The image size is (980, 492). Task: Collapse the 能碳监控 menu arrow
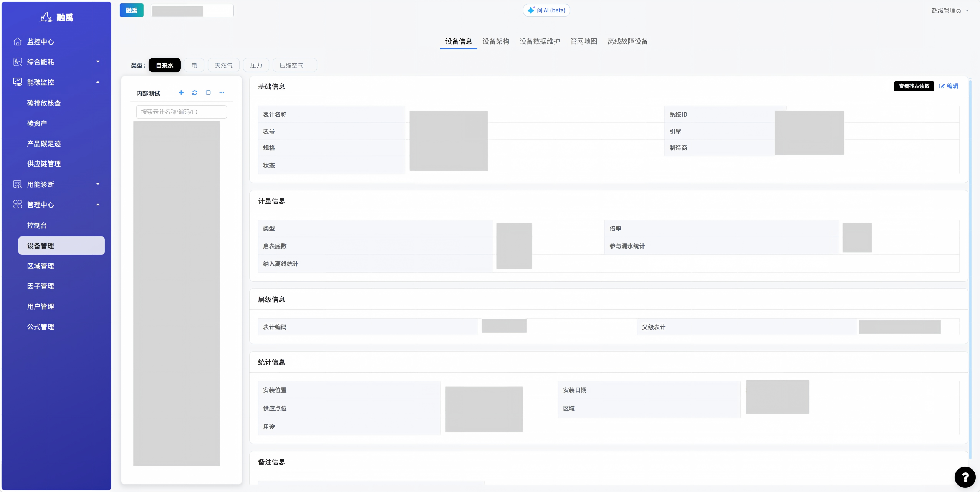click(x=98, y=82)
